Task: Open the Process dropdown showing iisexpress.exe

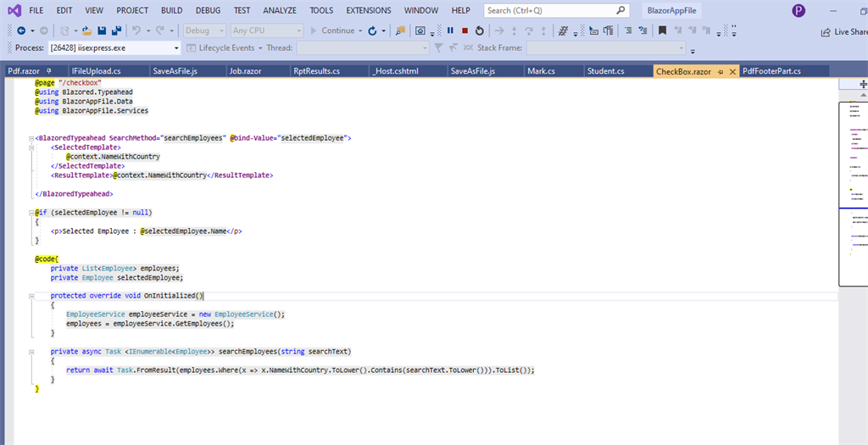Action: (176, 48)
